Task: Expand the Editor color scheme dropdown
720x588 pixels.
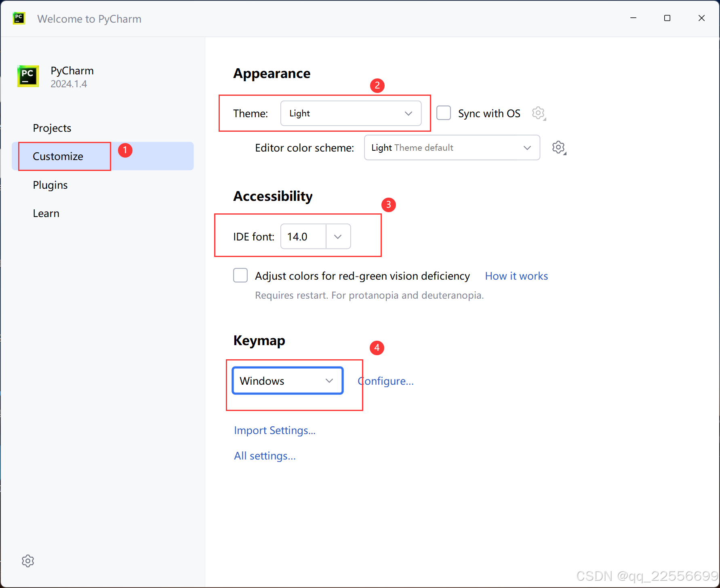Action: point(452,148)
